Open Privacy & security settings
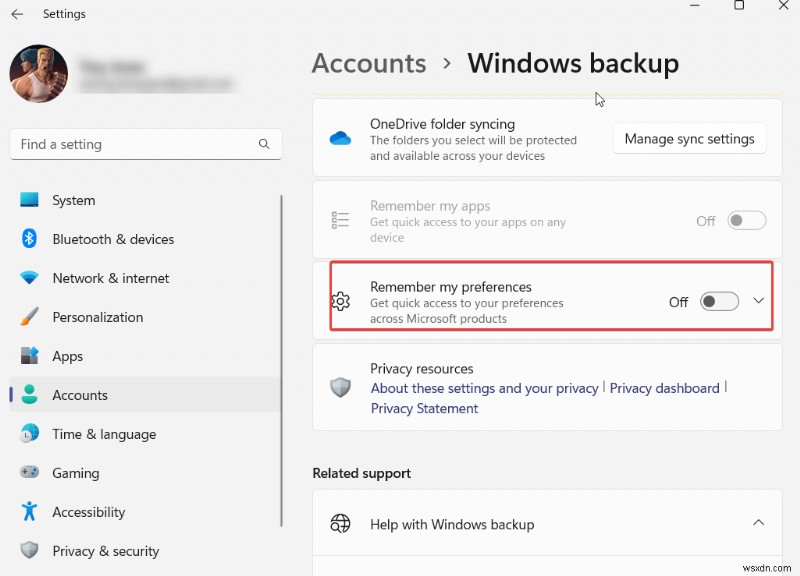This screenshot has width=800, height=576. [145, 550]
